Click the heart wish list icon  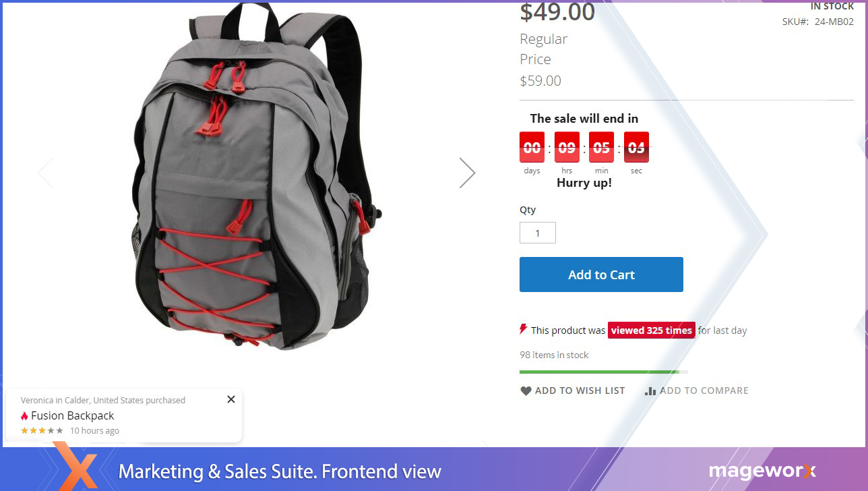[x=526, y=391]
